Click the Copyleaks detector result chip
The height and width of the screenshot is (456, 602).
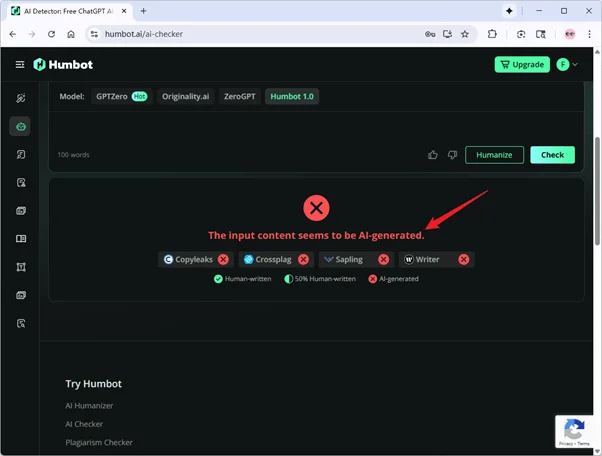(196, 259)
